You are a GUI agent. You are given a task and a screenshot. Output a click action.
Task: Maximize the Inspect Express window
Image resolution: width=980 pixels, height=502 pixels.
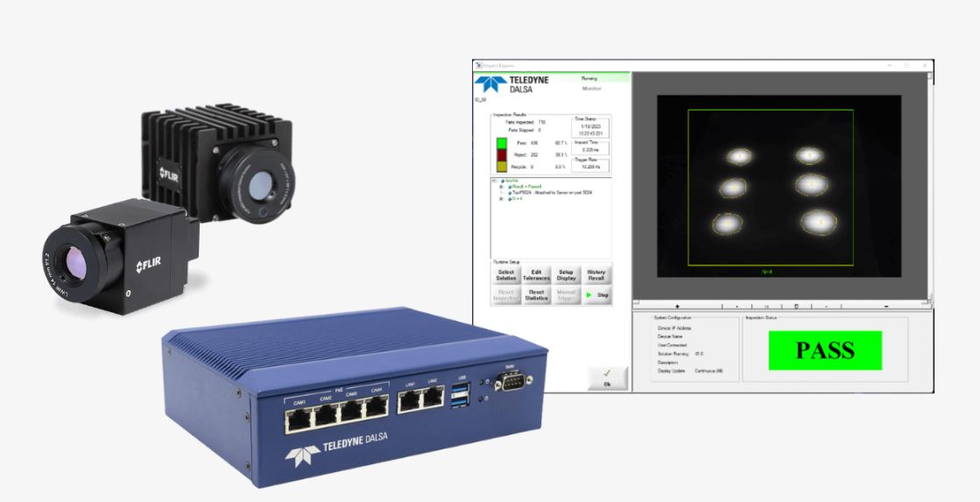point(907,65)
